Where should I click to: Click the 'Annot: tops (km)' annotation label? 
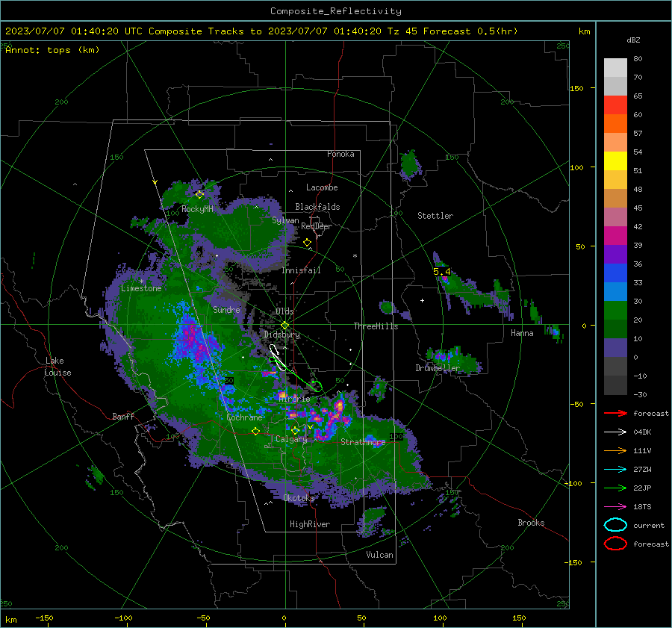point(52,50)
